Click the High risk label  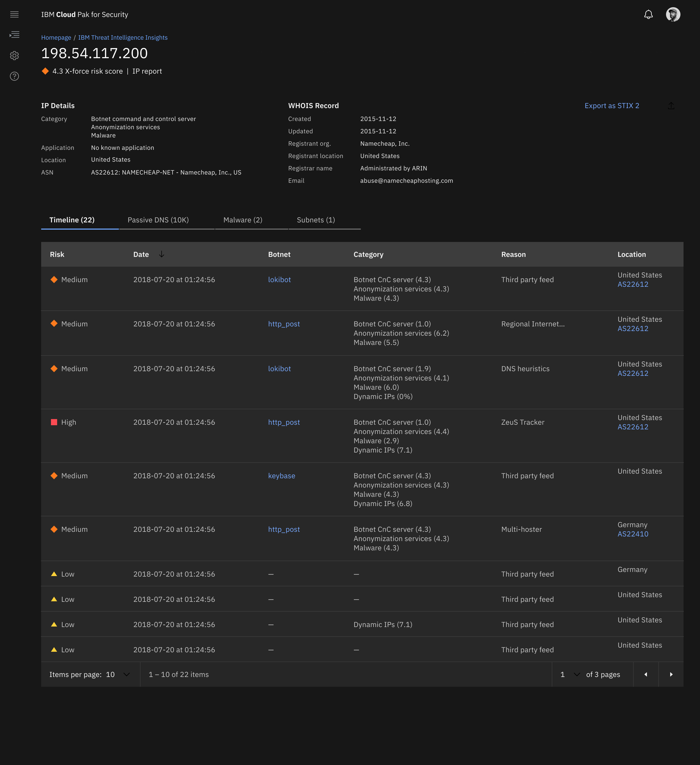[x=69, y=422]
